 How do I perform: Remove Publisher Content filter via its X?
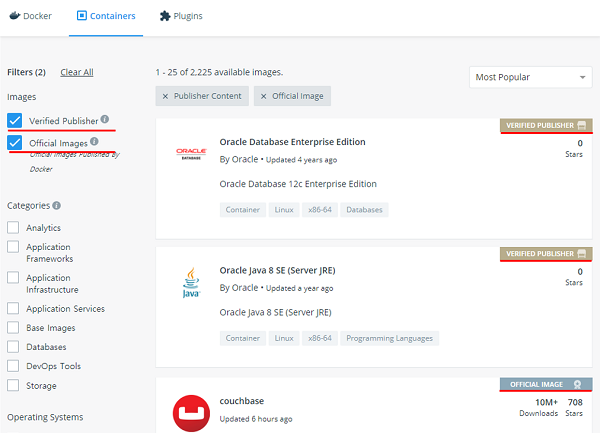[165, 96]
